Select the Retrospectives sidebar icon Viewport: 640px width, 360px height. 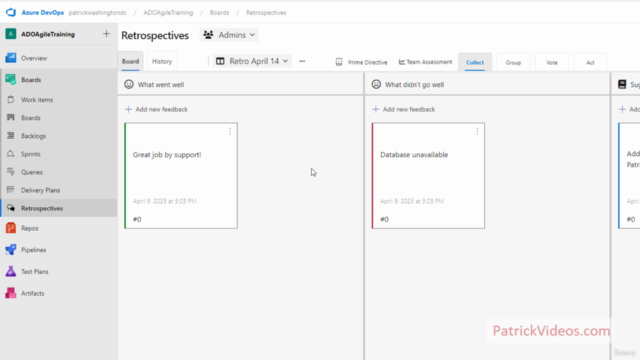[11, 208]
